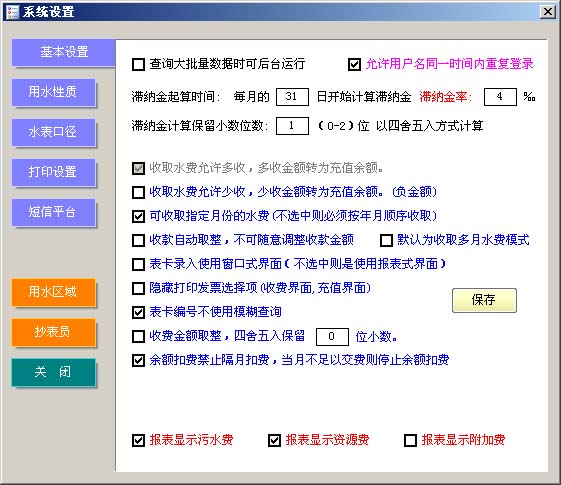
Task: Check 默认为收取多月水费模式 option
Action: [x=386, y=240]
